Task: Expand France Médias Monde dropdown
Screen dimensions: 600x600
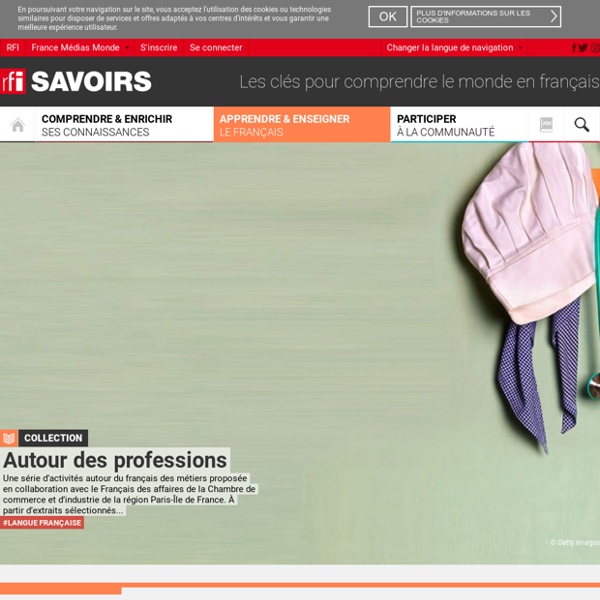Action: pos(80,48)
